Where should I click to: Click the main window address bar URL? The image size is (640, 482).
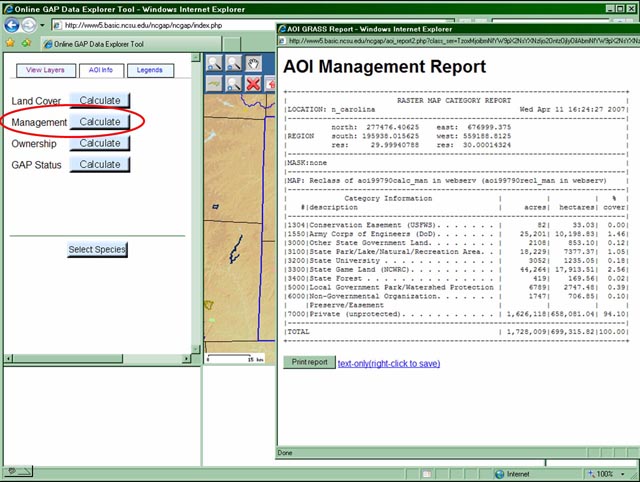tap(144, 25)
